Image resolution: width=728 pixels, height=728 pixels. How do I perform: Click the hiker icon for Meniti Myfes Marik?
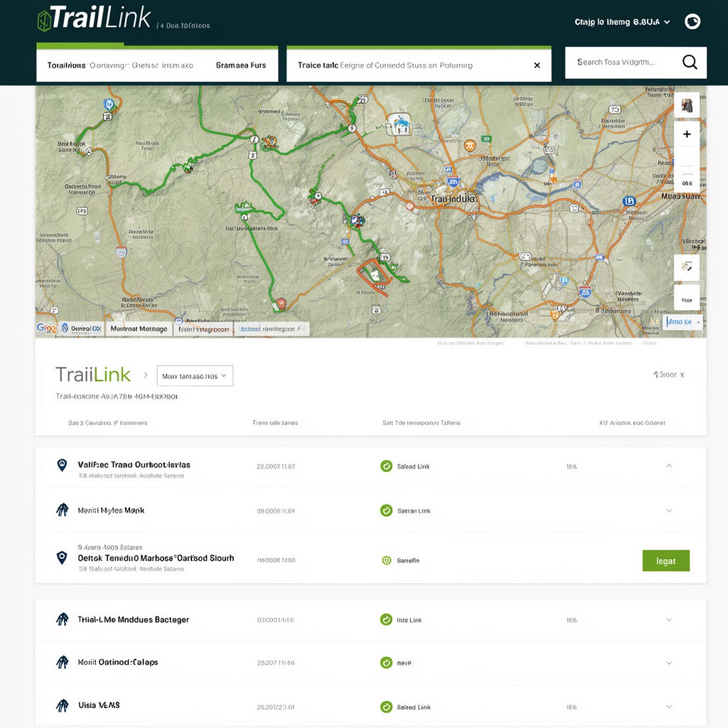62,510
